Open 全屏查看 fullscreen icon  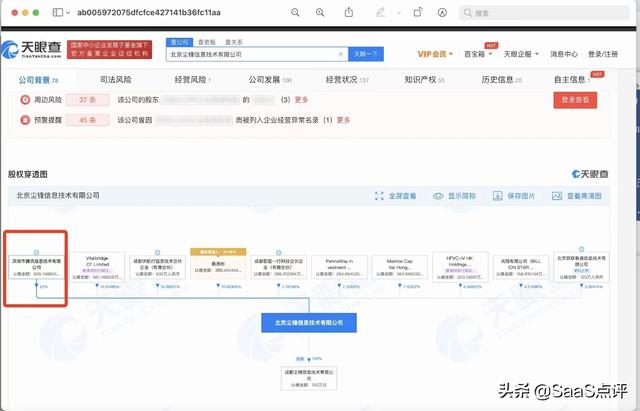(x=379, y=196)
